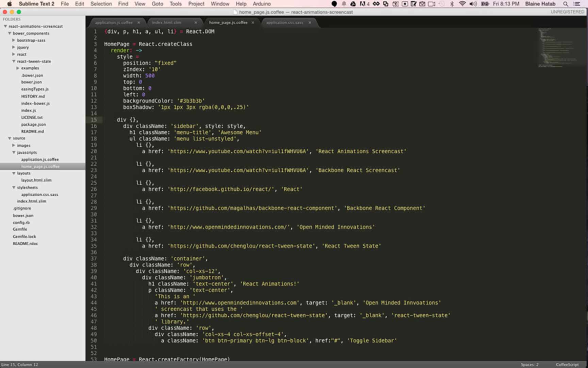This screenshot has height=368, width=588.
Task: Switch to the application.css.sass tab
Action: [284, 22]
